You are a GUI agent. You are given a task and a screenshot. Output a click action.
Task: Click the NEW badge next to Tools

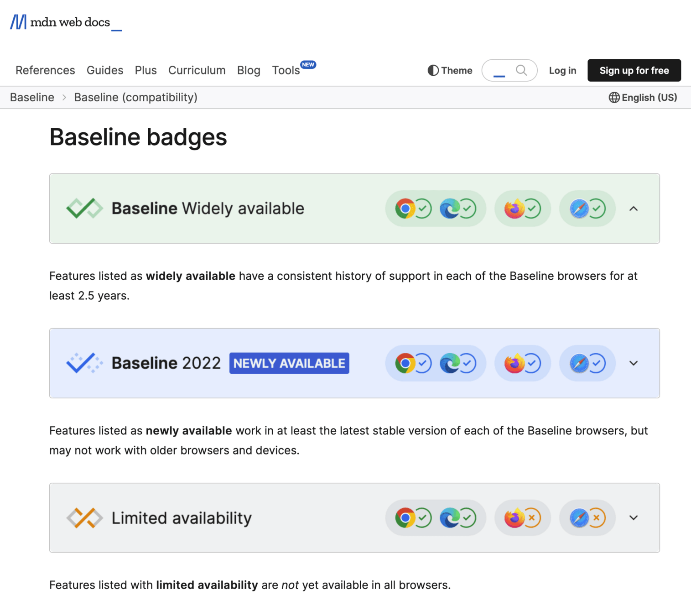point(308,64)
